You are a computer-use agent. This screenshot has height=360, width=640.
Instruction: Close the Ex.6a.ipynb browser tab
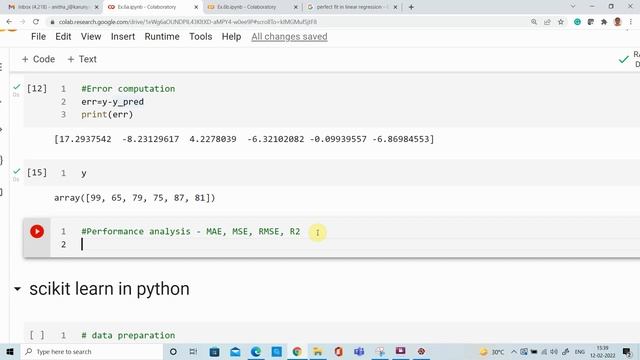[196, 7]
